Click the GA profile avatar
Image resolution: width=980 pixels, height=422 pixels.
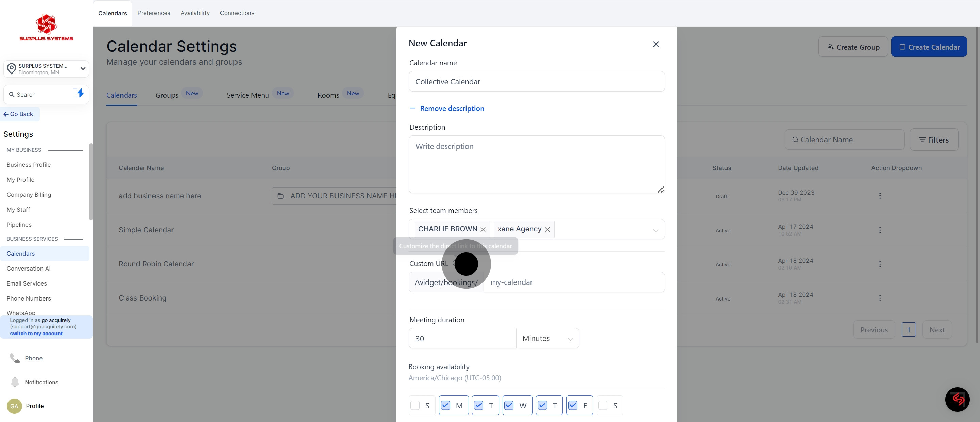click(x=14, y=406)
